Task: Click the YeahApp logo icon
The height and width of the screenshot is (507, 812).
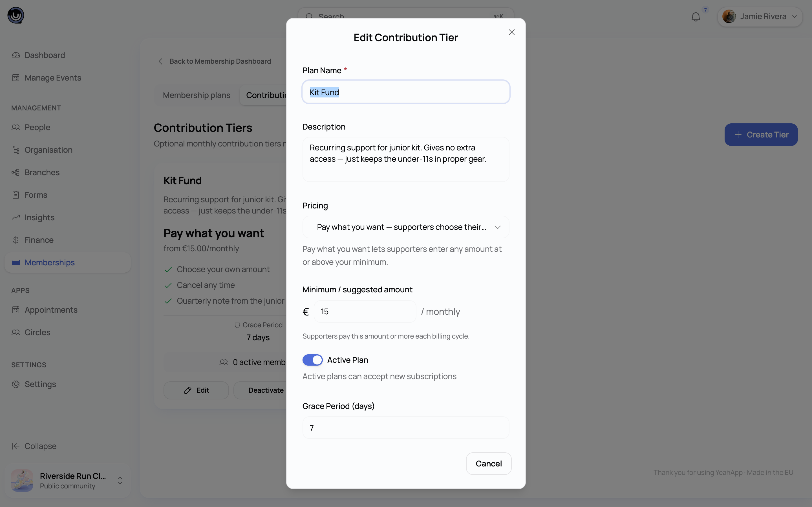Action: click(16, 15)
